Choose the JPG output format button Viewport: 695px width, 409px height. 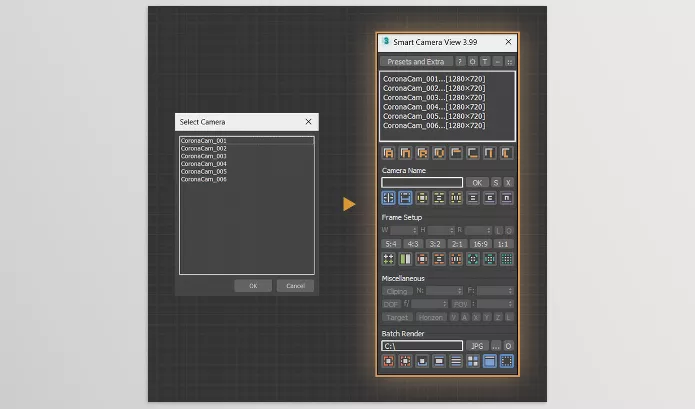pos(477,346)
